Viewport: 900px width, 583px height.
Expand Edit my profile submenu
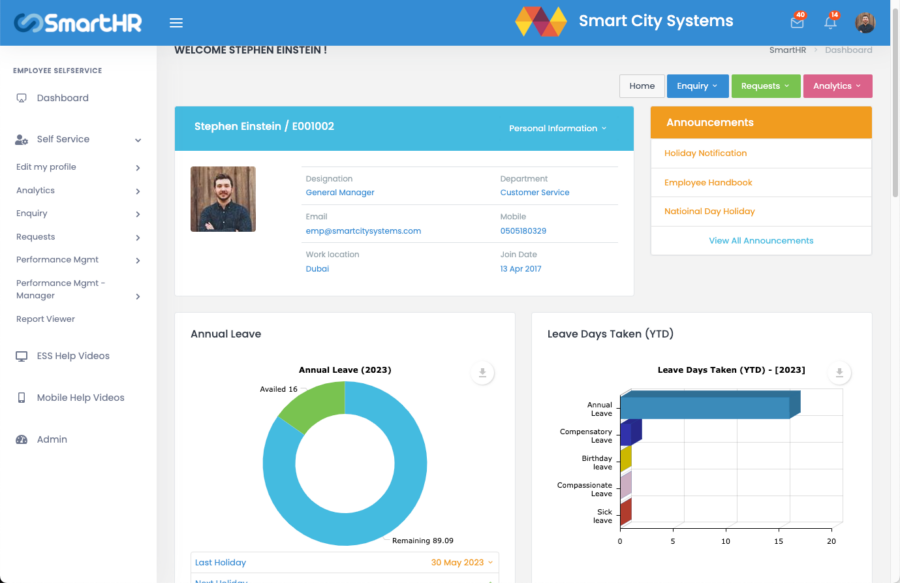pyautogui.click(x=138, y=168)
